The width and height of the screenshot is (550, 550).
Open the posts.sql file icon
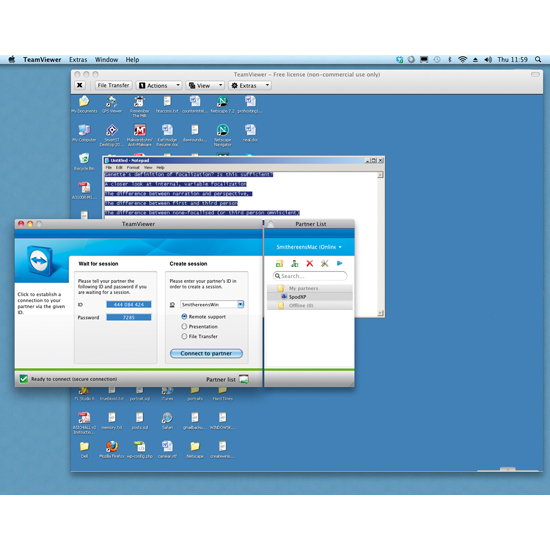140,421
